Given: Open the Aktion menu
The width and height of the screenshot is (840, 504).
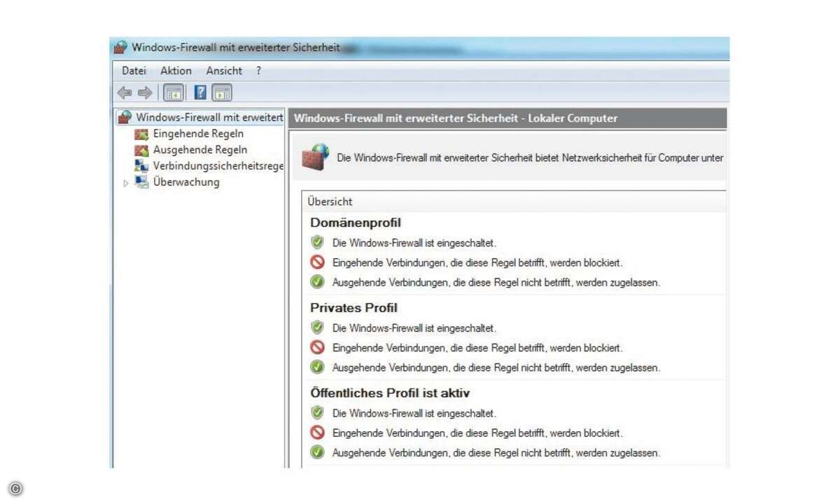Looking at the screenshot, I should click(176, 71).
